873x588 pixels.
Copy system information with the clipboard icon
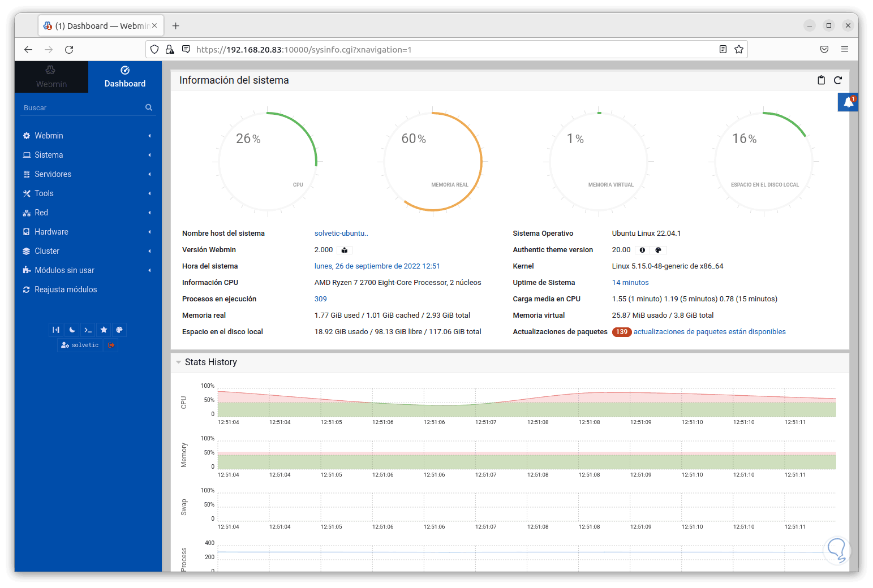click(821, 80)
